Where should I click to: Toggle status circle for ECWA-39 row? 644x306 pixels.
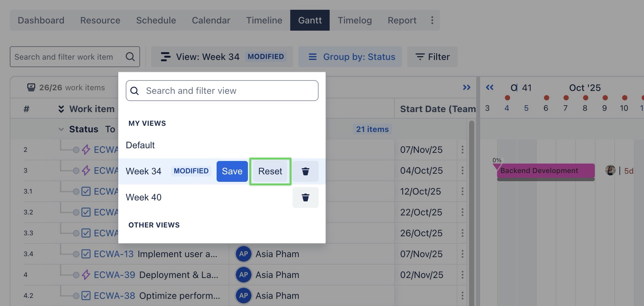76,275
